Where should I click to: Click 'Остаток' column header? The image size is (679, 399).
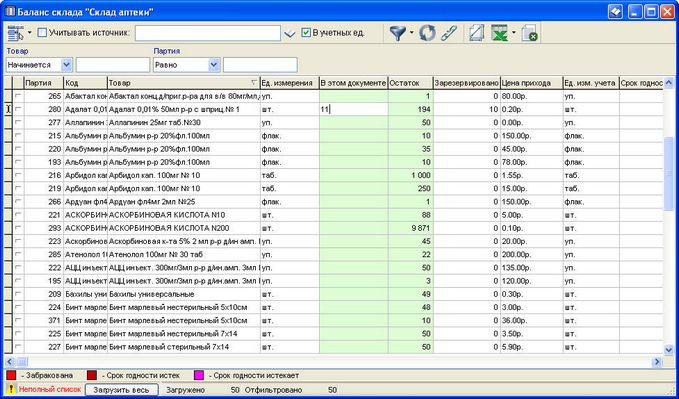411,83
